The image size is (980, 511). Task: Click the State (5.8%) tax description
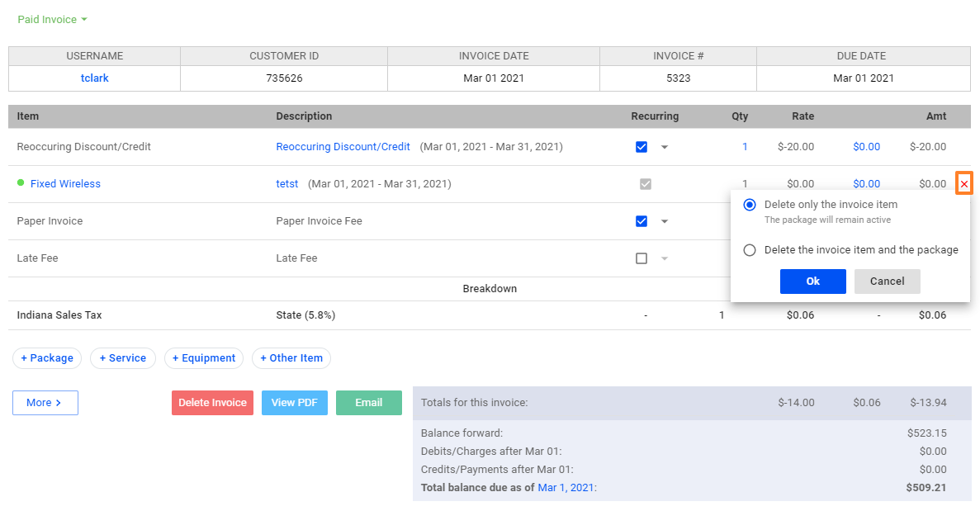pos(305,315)
